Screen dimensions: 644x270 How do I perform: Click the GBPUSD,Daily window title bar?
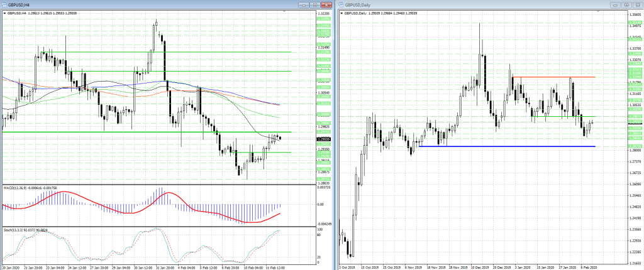pyautogui.click(x=478, y=4)
